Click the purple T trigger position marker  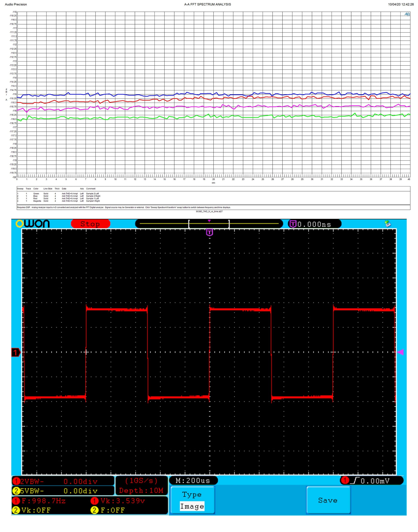(x=209, y=232)
